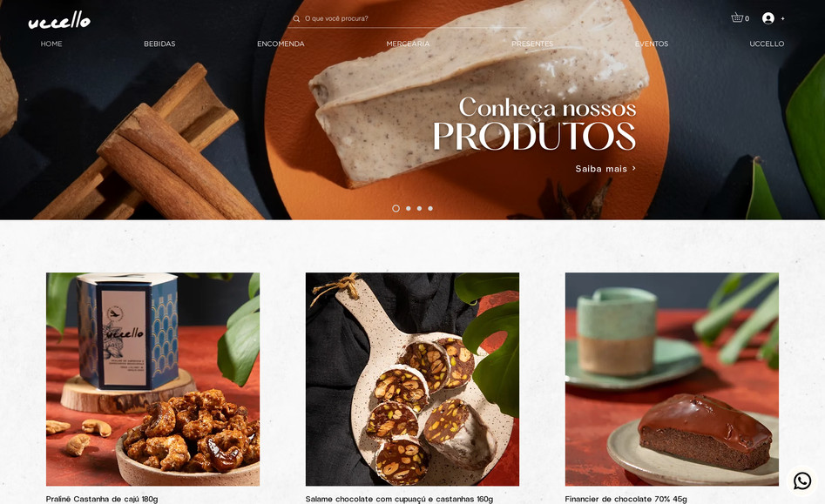The image size is (825, 504).
Task: Click the user account avatar icon
Action: (x=768, y=18)
